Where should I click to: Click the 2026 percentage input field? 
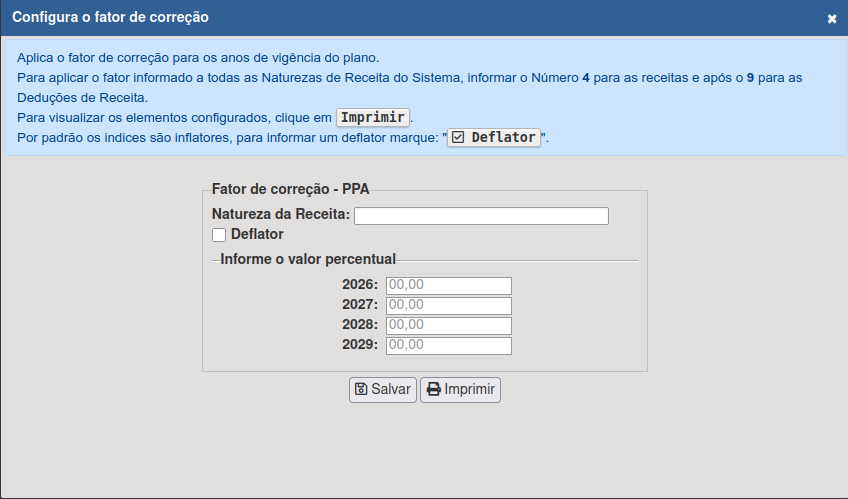point(448,286)
